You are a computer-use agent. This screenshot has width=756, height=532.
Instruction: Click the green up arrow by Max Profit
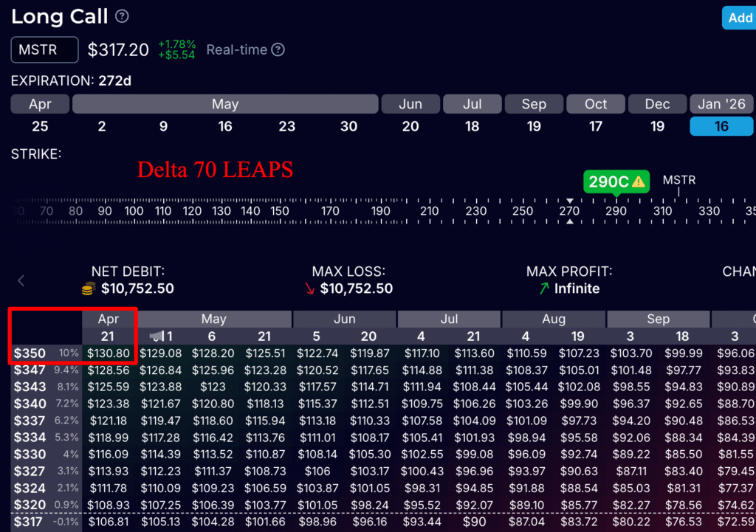click(x=544, y=289)
